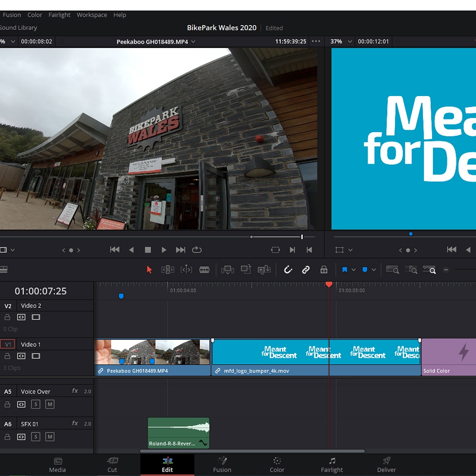Open the flag color dropdown arrow
The image size is (476, 476).
point(353,270)
